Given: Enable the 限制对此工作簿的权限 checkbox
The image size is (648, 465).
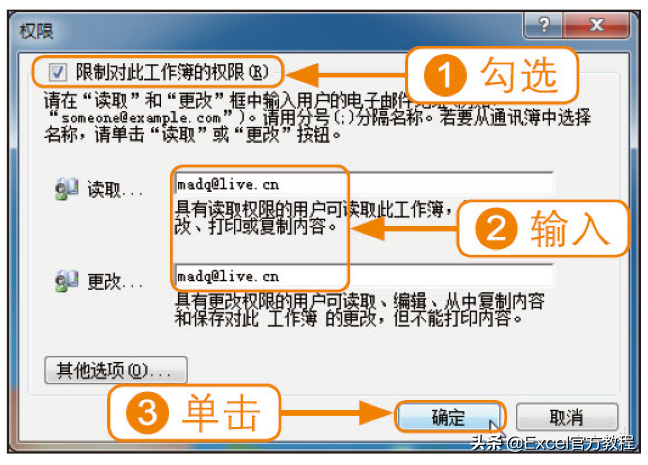Looking at the screenshot, I should (x=57, y=72).
